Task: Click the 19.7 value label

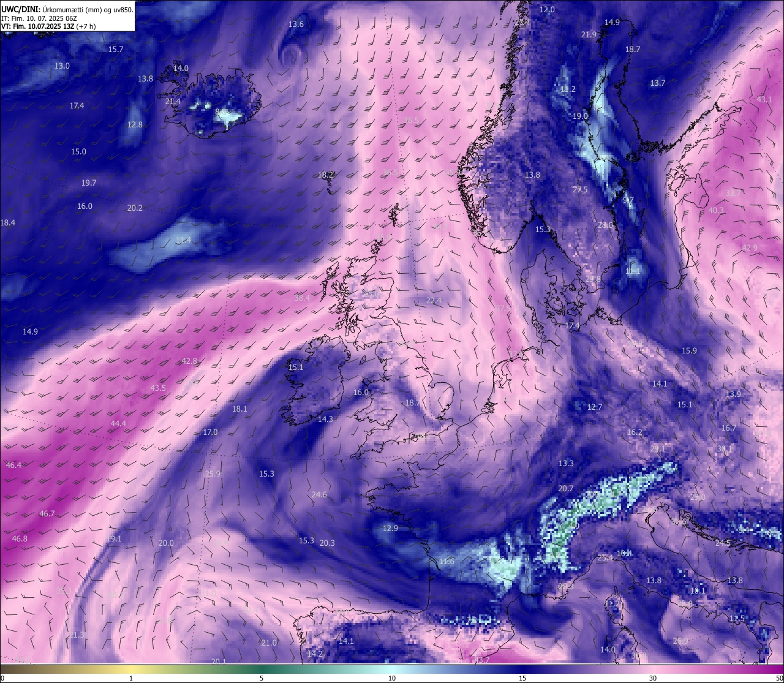Action: click(89, 183)
